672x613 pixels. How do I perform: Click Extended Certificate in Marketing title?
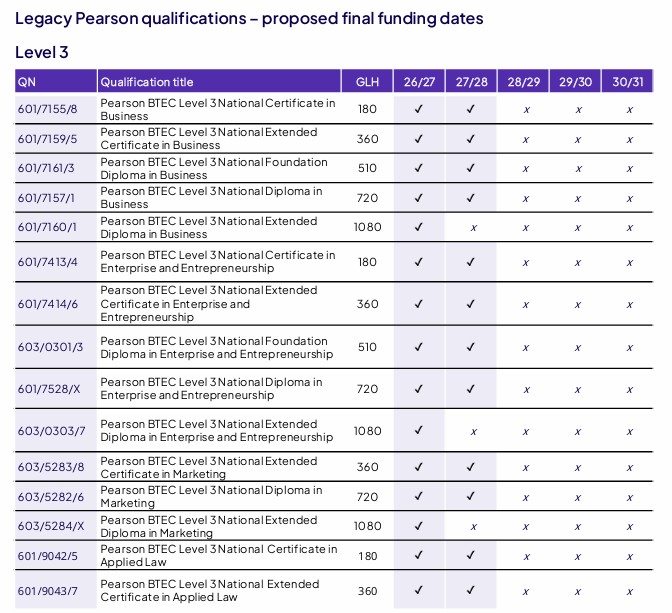point(209,467)
